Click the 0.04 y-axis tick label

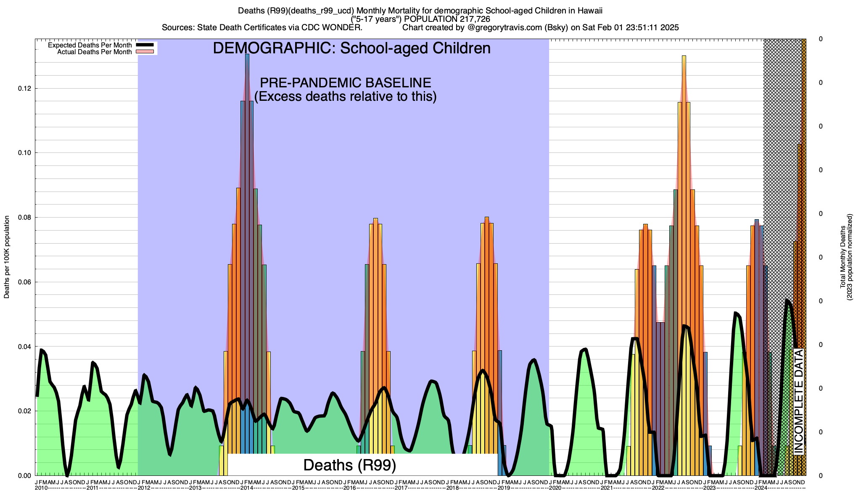click(x=24, y=347)
